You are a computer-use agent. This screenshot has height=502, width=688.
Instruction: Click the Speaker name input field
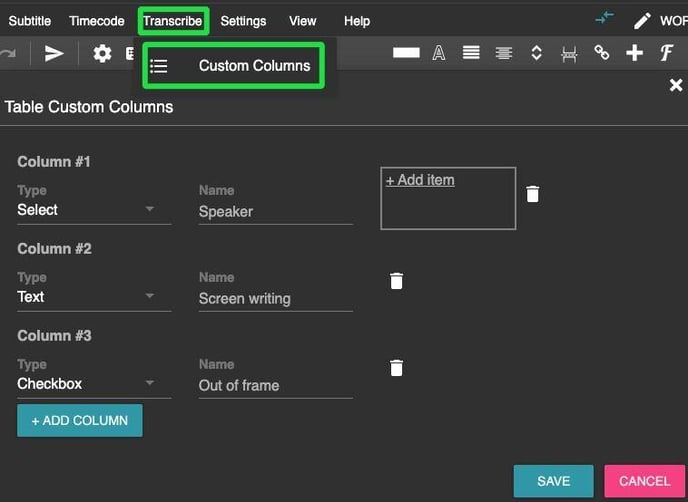pyautogui.click(x=275, y=212)
